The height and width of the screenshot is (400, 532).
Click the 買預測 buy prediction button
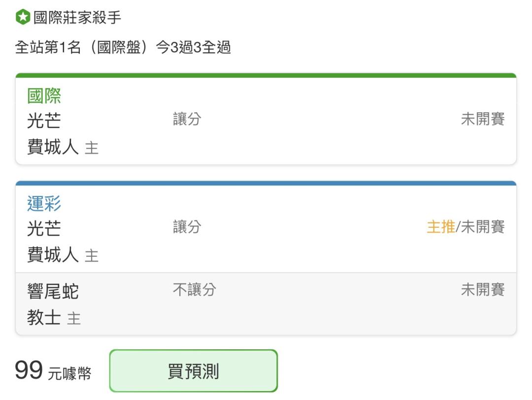coord(194,371)
